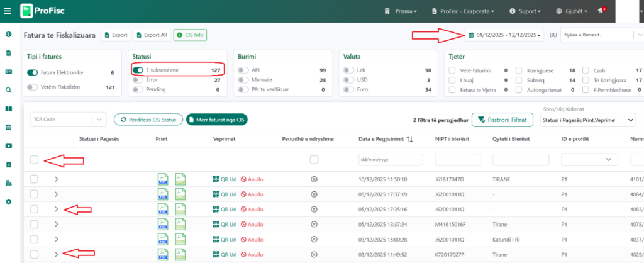Viewport: 644px width, 263px height.
Task: Open the notifications bell with red badge
Action: point(602,10)
